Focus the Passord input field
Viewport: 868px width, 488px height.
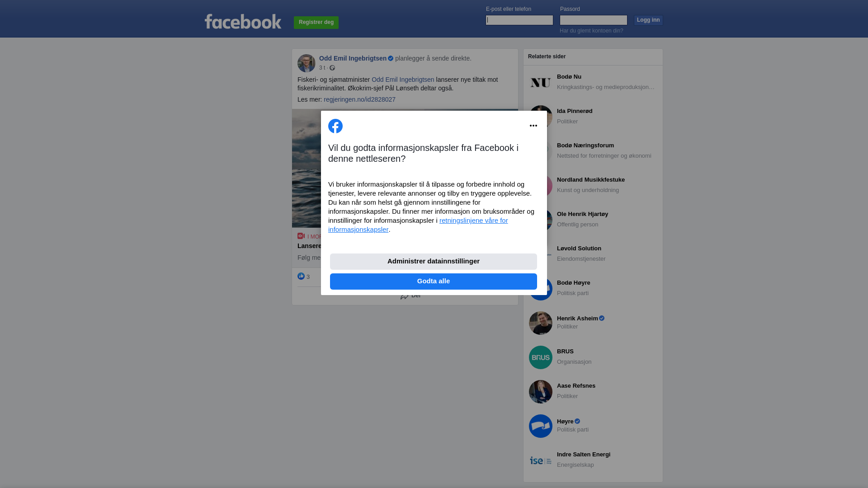[x=594, y=20]
